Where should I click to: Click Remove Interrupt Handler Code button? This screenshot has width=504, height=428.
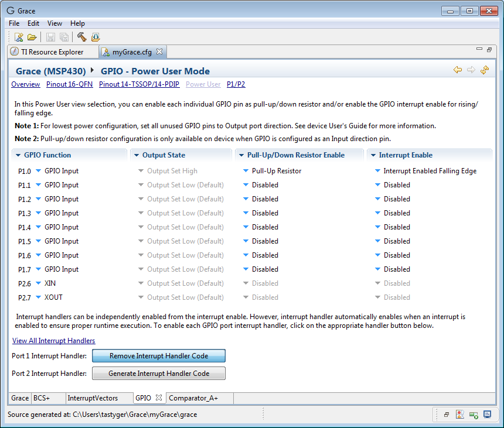click(158, 356)
